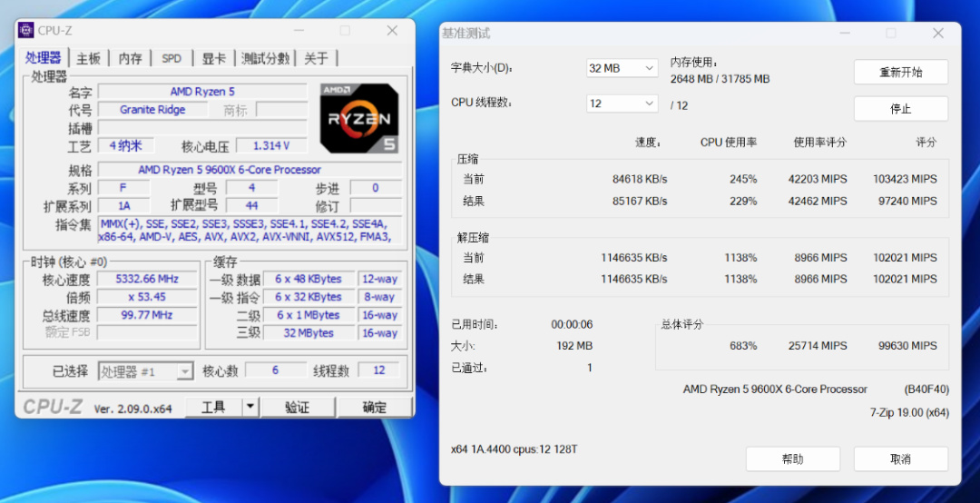The height and width of the screenshot is (503, 980).
Task: Click compression current speed 84618 KB/s
Action: 640,179
